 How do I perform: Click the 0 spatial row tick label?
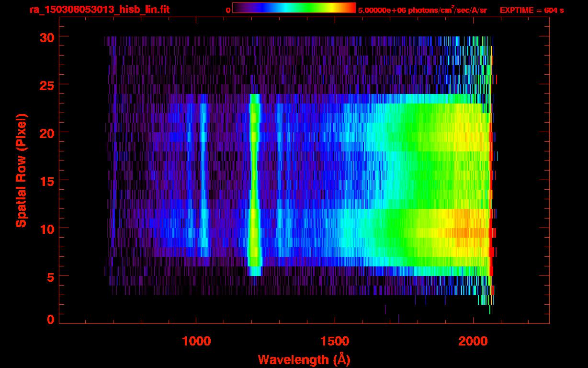coord(50,320)
